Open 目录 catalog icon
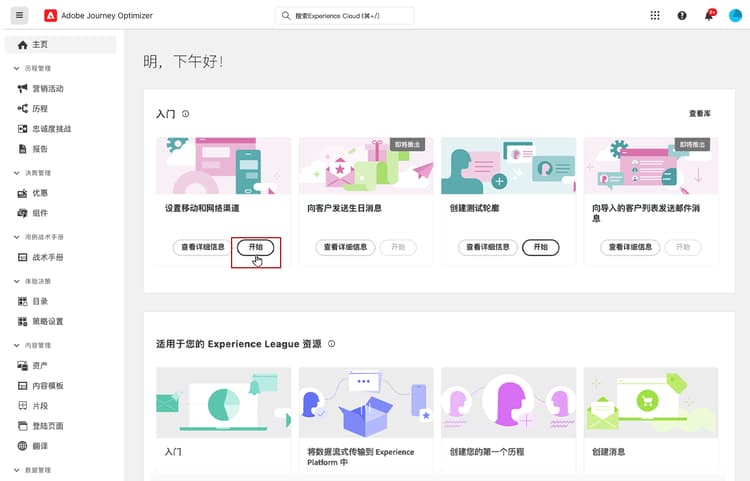This screenshot has width=750, height=481. coord(22,301)
